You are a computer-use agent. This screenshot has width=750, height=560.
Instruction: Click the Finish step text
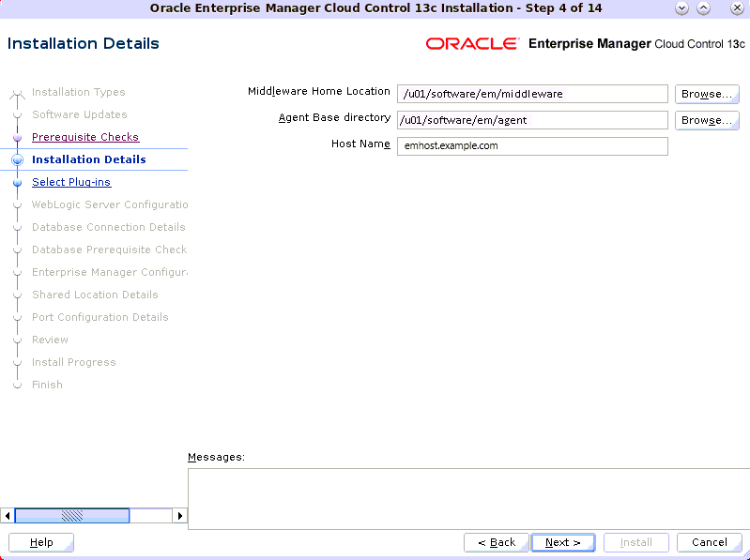click(47, 385)
